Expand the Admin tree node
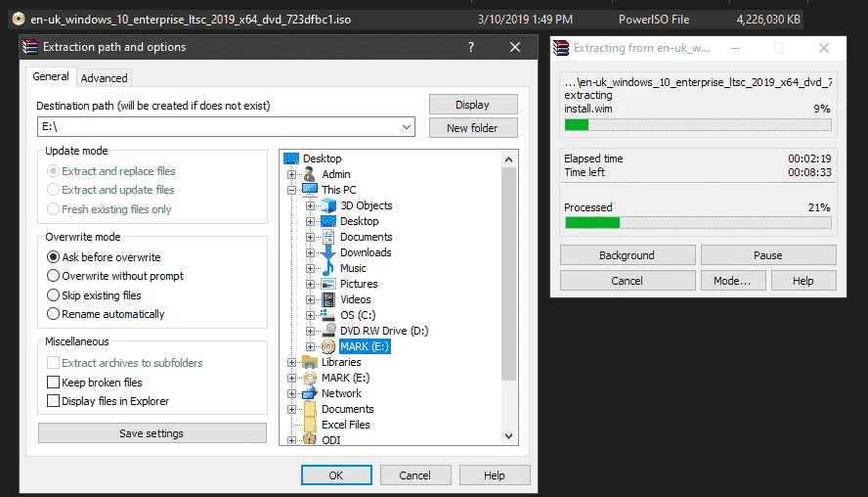868x497 pixels. click(x=291, y=174)
